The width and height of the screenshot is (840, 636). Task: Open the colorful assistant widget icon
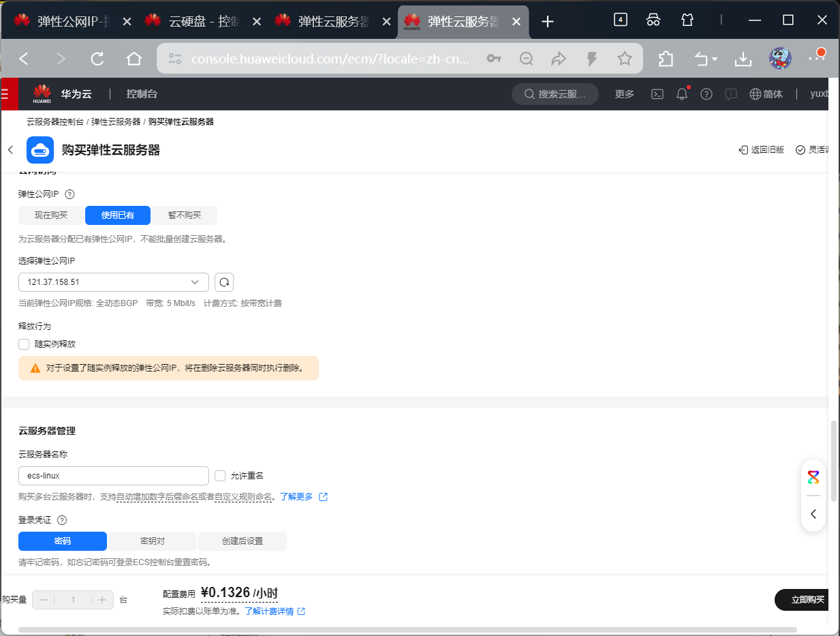click(x=813, y=477)
